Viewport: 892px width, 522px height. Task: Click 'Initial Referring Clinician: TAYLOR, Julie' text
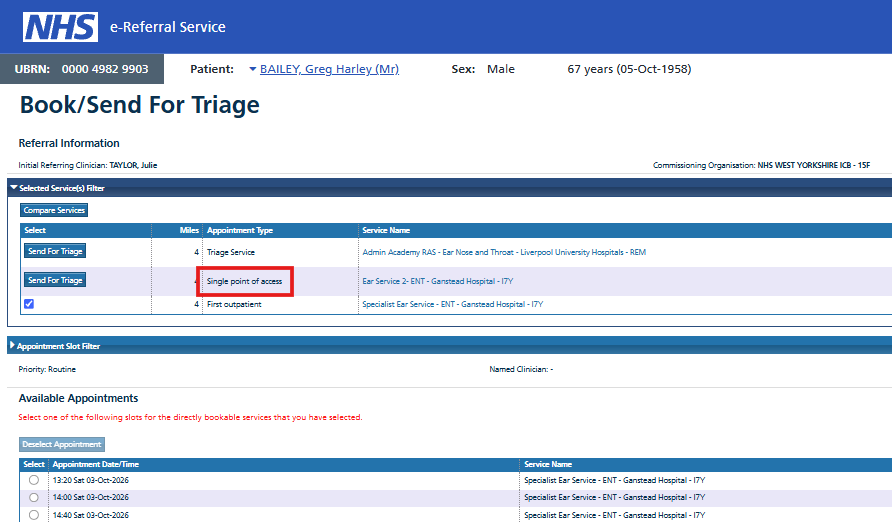88,165
